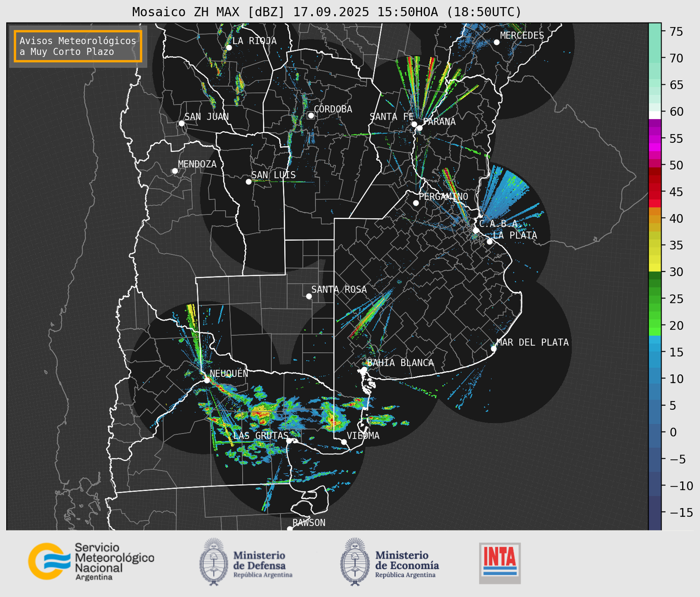The height and width of the screenshot is (597, 700).
Task: Click the 70 dBZ mint color band
Action: pyautogui.click(x=655, y=59)
